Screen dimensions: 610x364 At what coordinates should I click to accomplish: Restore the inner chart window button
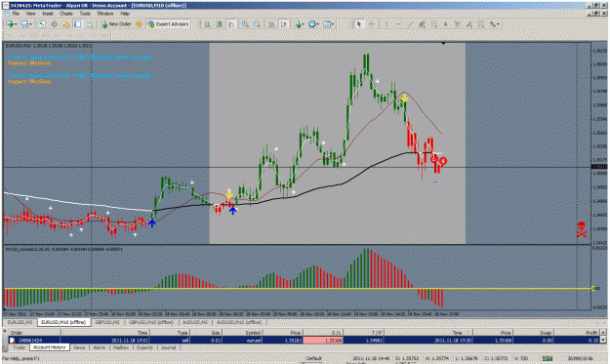tap(597, 14)
